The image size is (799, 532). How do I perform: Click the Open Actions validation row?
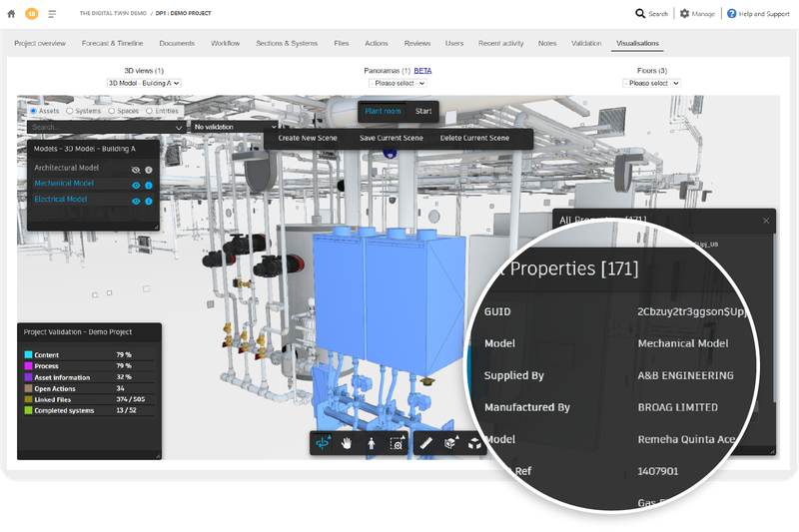89,388
